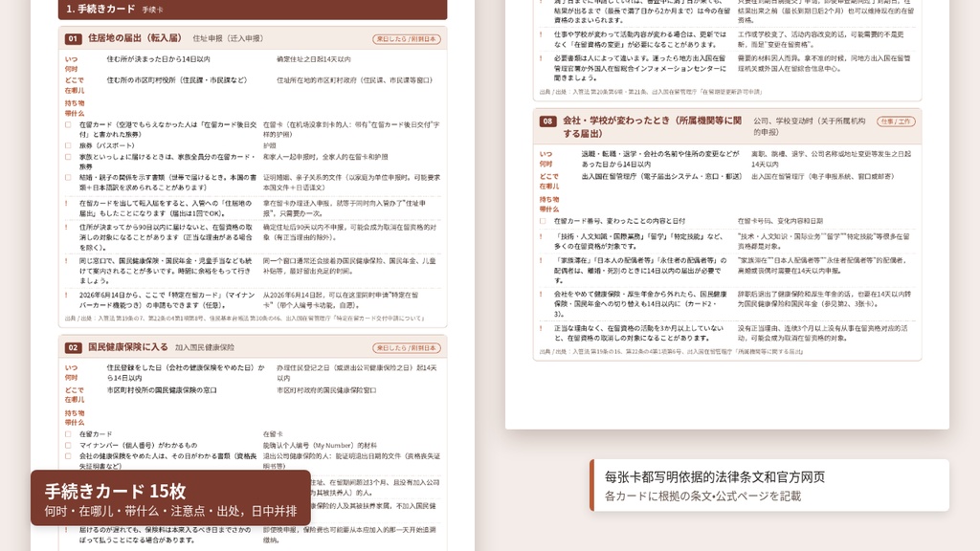Viewport: 980px width, 551px height.
Task: Click exclamation mark beside 同じ窓口で、国民健康保険
Action: 66,261
